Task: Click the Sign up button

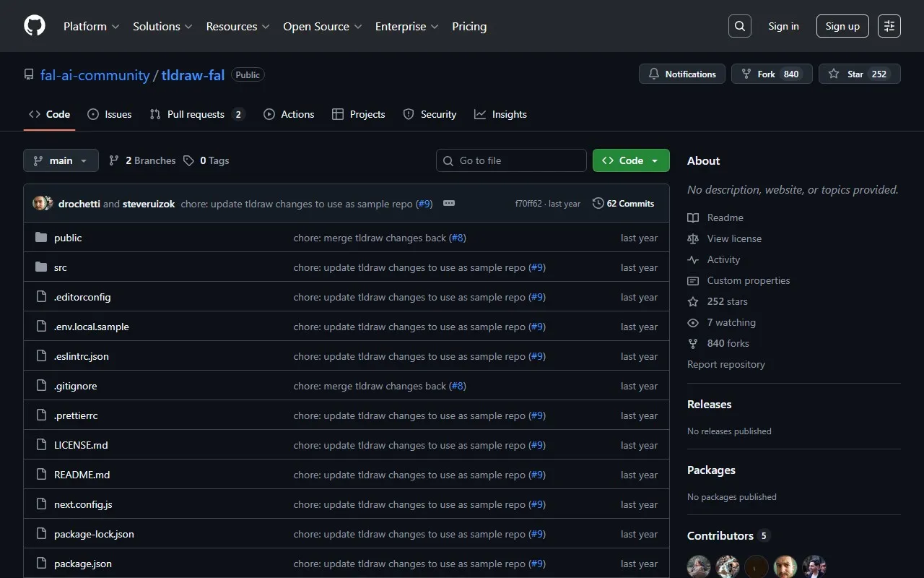Action: pyautogui.click(x=842, y=26)
